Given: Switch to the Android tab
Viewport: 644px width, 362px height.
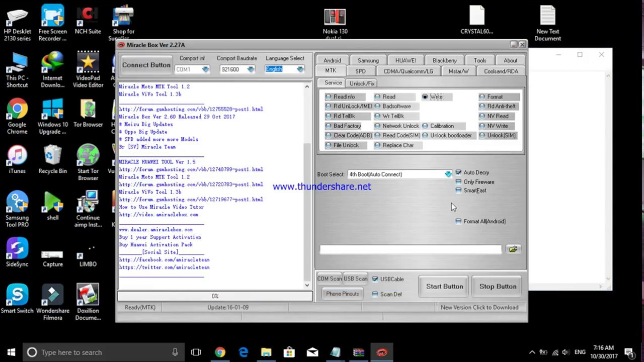Looking at the screenshot, I should click(332, 60).
